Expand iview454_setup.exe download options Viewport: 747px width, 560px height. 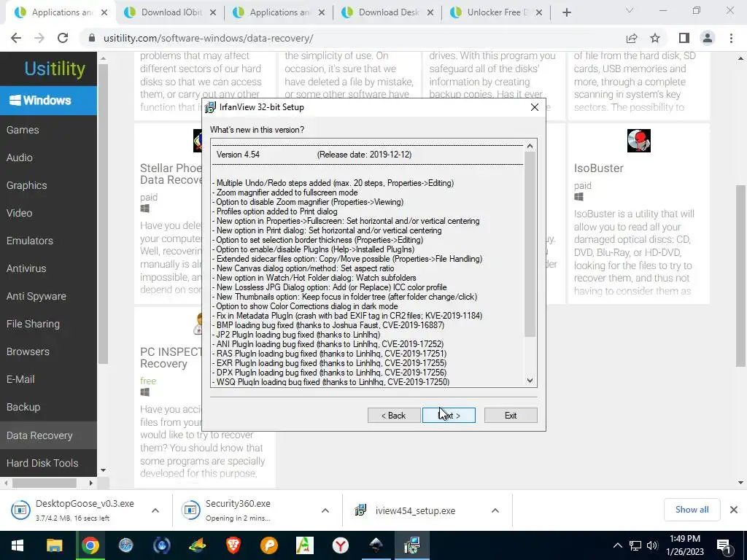click(495, 510)
